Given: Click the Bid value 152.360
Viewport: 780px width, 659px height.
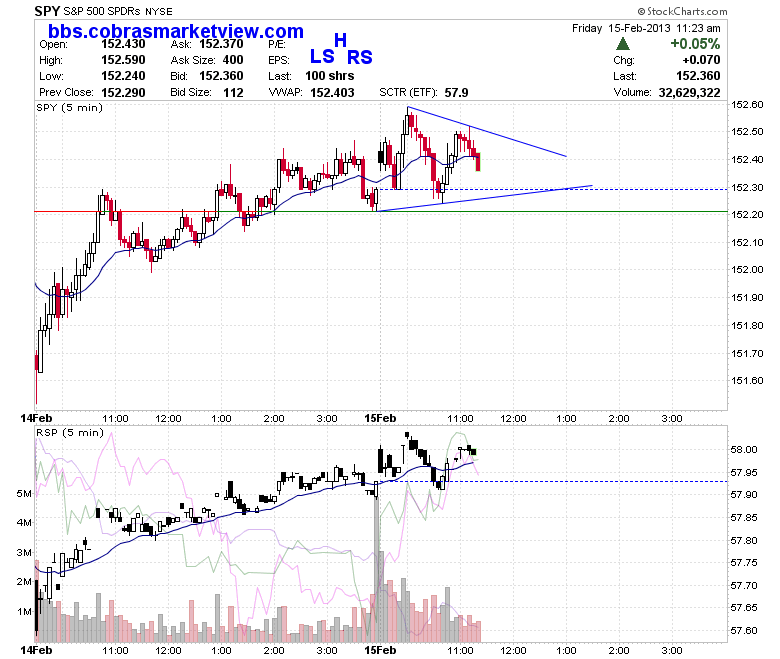Looking at the screenshot, I should 221,76.
